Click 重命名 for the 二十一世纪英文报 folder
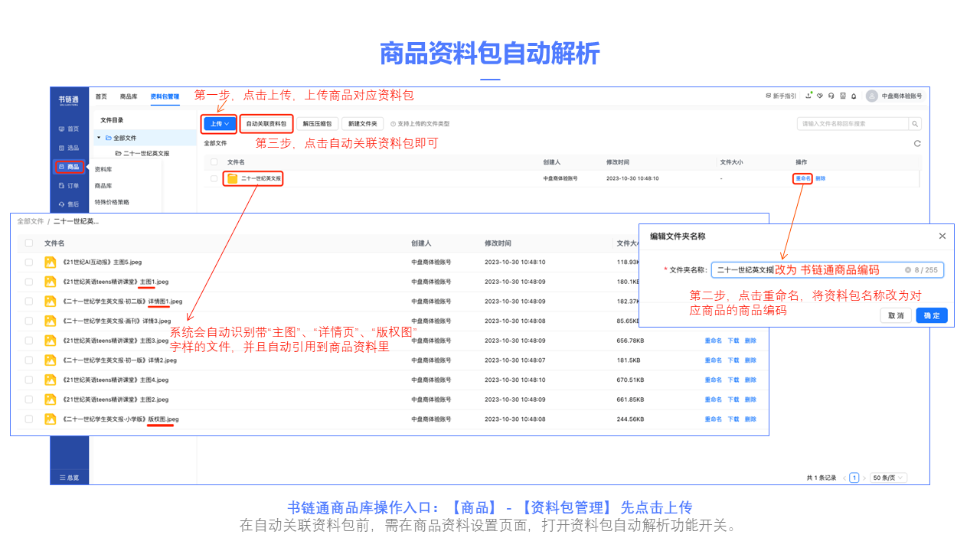Viewport: 980px width, 551px height. tap(802, 178)
